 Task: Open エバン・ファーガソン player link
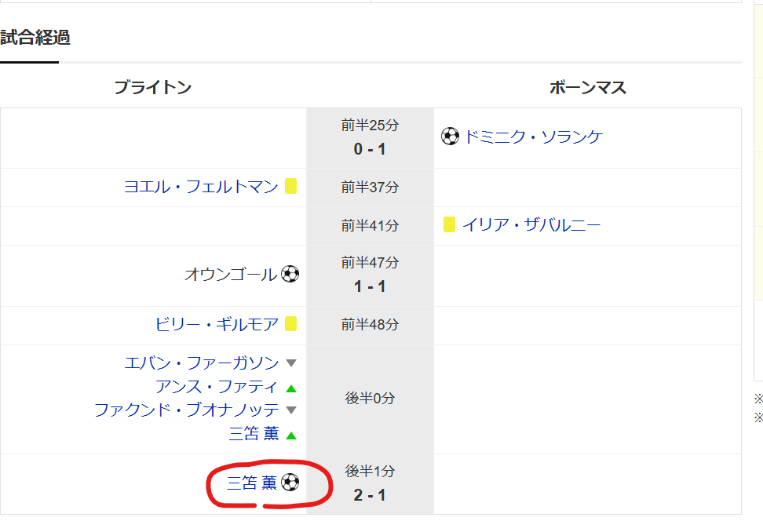[202, 363]
